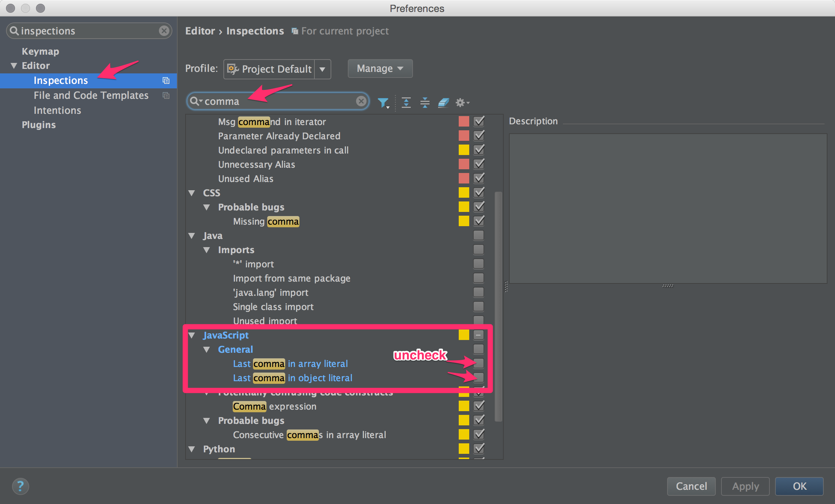Collapse the JavaScript General subgroup
The width and height of the screenshot is (835, 504).
pos(207,350)
